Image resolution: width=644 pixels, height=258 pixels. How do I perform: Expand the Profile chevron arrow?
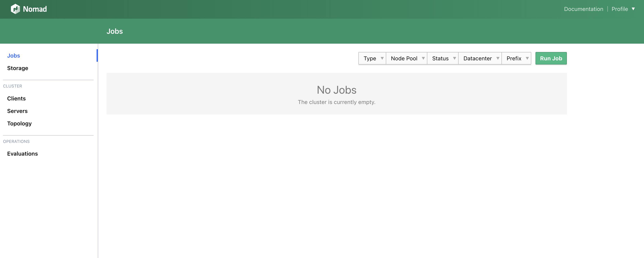(634, 9)
